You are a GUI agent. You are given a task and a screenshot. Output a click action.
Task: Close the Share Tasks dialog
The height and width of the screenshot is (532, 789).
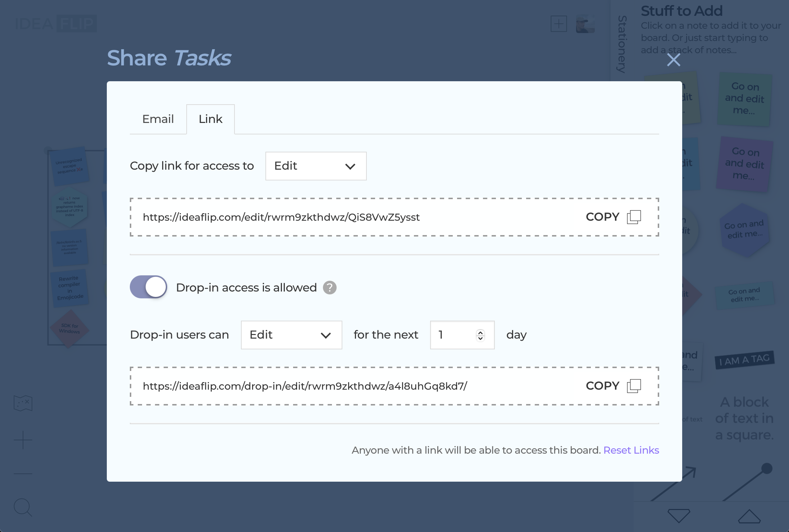pos(673,60)
